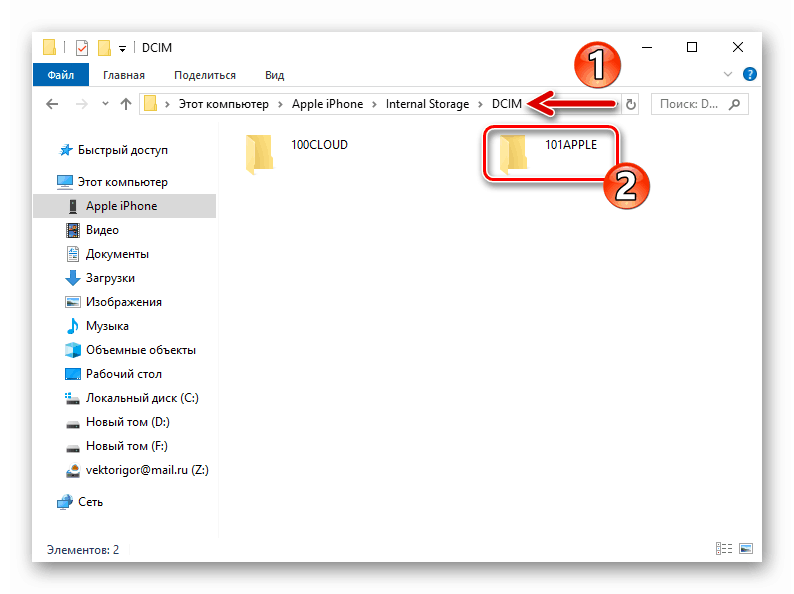Image resolution: width=794 pixels, height=594 pixels.
Task: Select Этот компьютер in sidebar
Action: pyautogui.click(x=112, y=182)
